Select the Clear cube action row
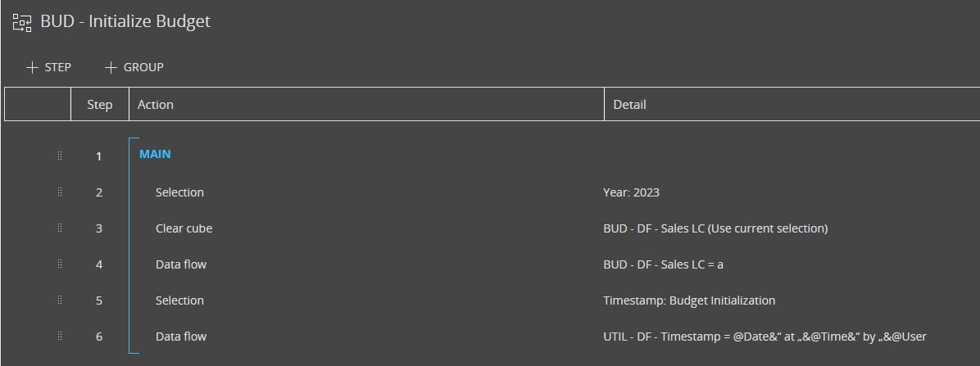Screen dimensions: 980x366 [x=184, y=228]
